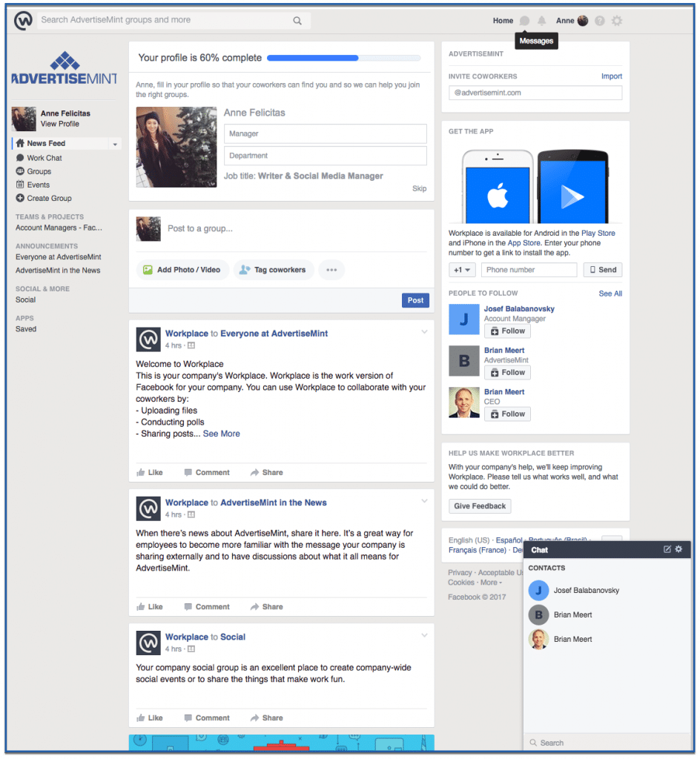700x759 pixels.
Task: Open the Messages icon in top bar
Action: pos(524,21)
